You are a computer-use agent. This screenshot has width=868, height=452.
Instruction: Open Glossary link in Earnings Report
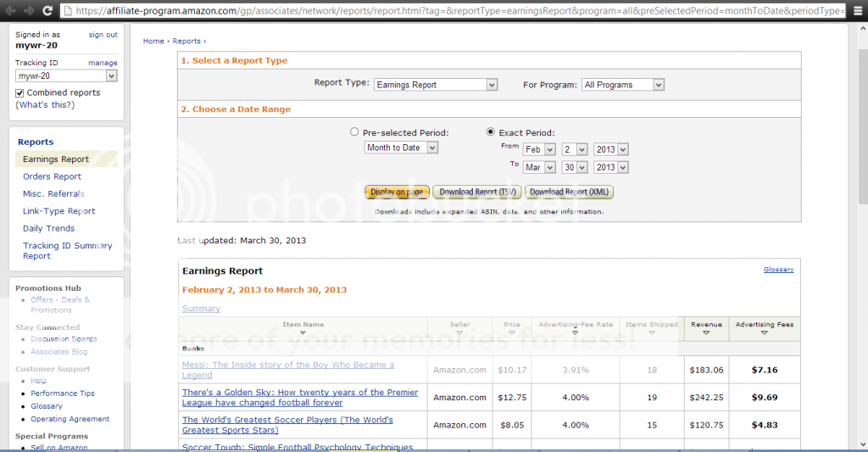pos(779,269)
